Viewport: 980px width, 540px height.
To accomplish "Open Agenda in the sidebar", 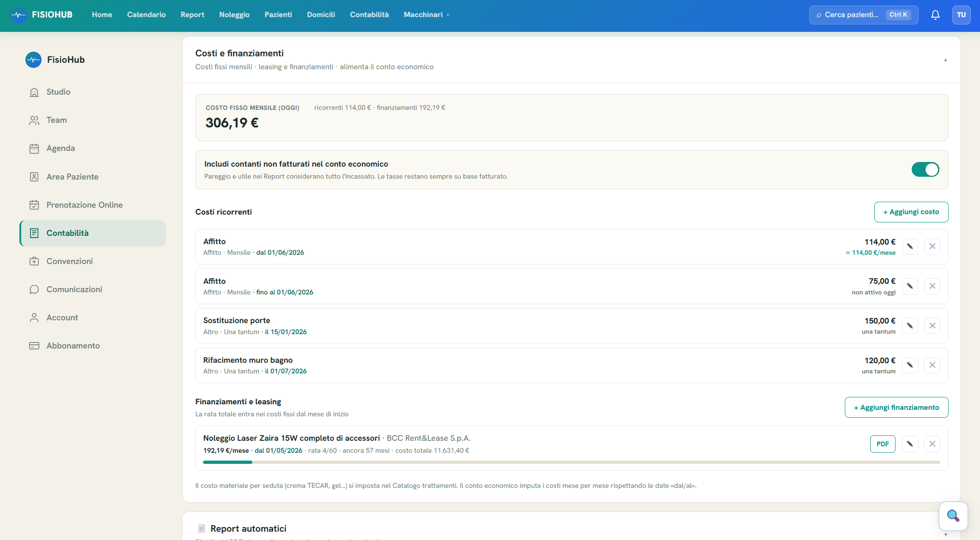I will [93, 148].
